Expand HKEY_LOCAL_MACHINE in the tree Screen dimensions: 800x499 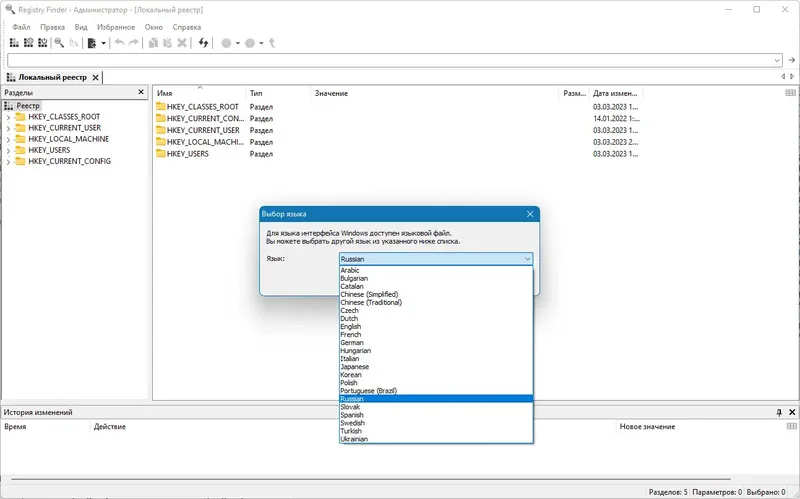coord(8,140)
